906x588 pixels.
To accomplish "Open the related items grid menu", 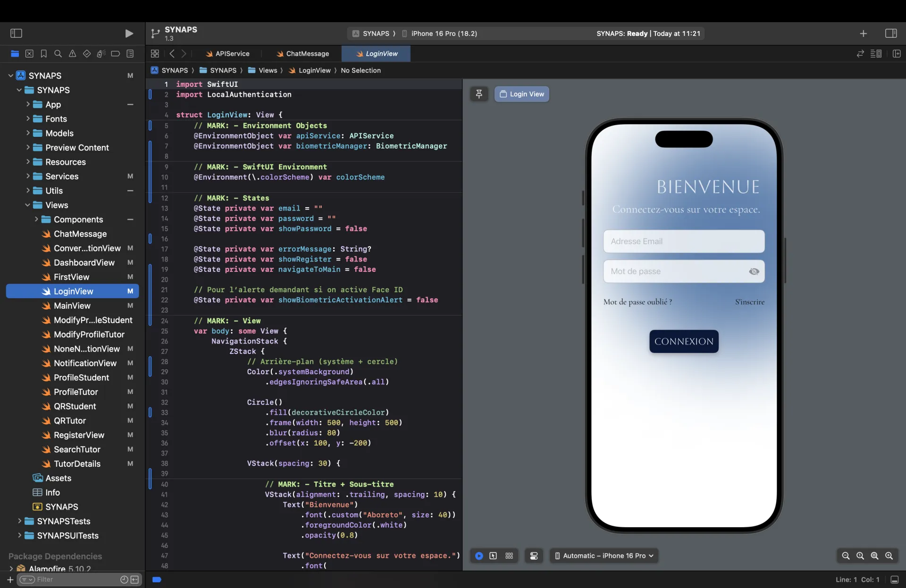I will pyautogui.click(x=155, y=54).
